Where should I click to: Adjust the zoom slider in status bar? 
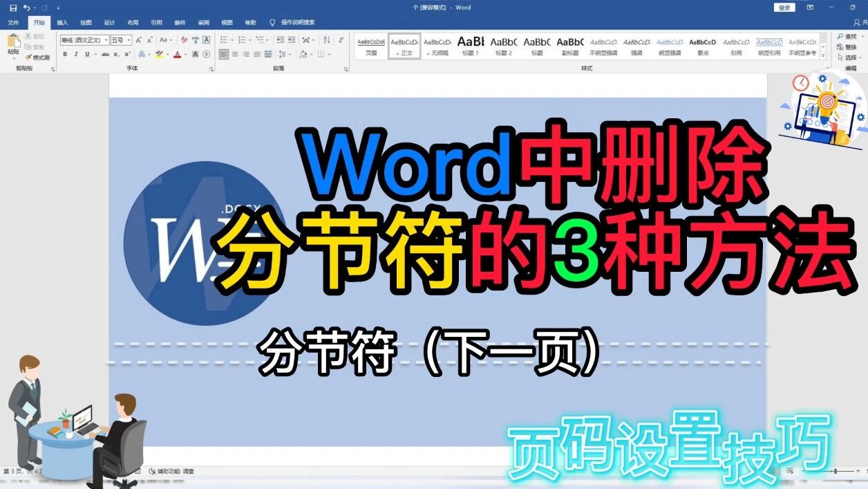[835, 471]
